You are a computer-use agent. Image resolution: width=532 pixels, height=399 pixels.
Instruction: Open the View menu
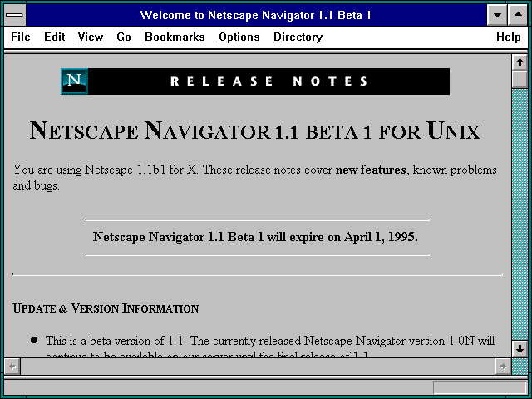pos(91,37)
